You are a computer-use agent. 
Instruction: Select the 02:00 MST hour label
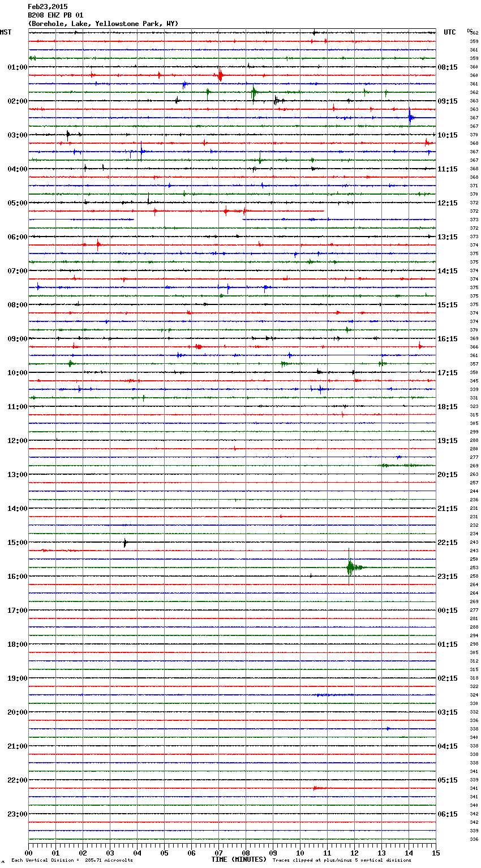click(18, 101)
